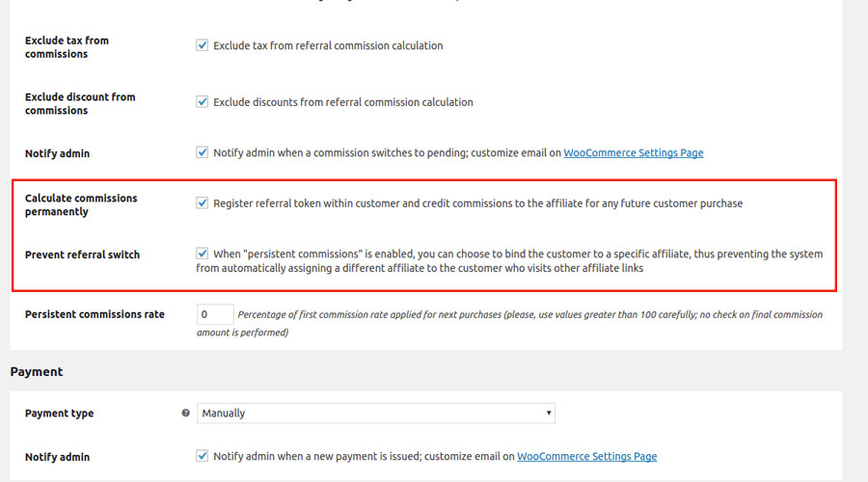Viewport: 868px width, 482px height.
Task: Uncheck Exclude discounts from referral commission checkbox
Action: pyautogui.click(x=203, y=101)
